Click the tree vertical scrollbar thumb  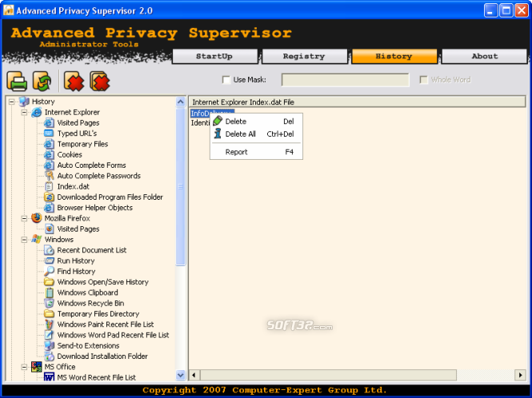[x=181, y=186]
